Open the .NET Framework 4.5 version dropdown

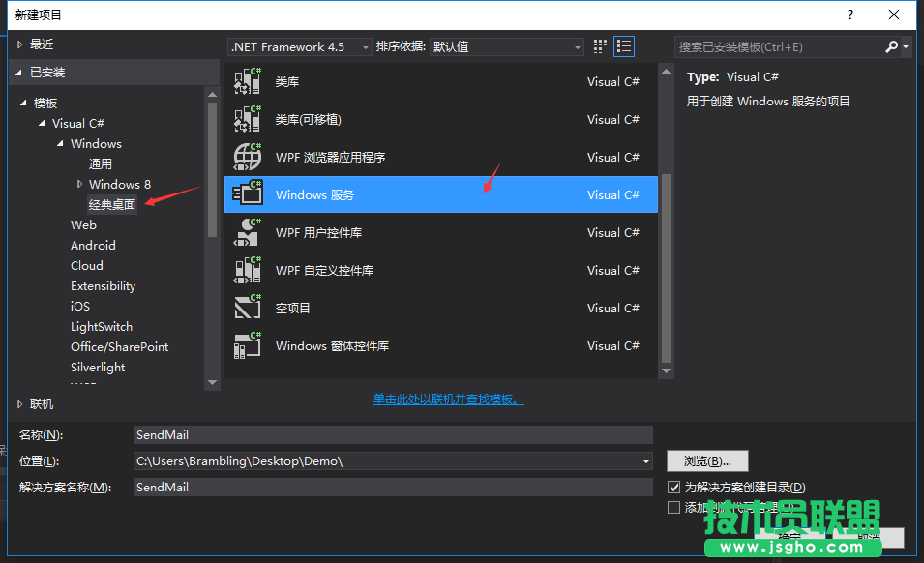(365, 45)
